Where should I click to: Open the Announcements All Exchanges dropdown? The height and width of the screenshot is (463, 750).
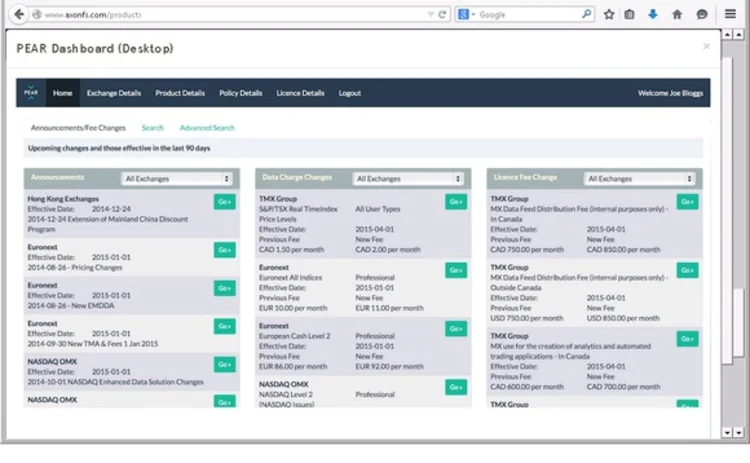(176, 178)
